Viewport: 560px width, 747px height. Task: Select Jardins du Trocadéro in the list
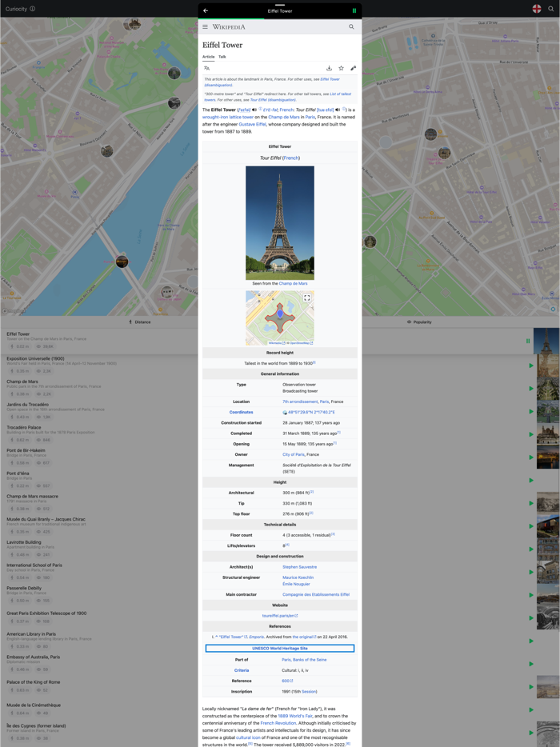coord(28,405)
